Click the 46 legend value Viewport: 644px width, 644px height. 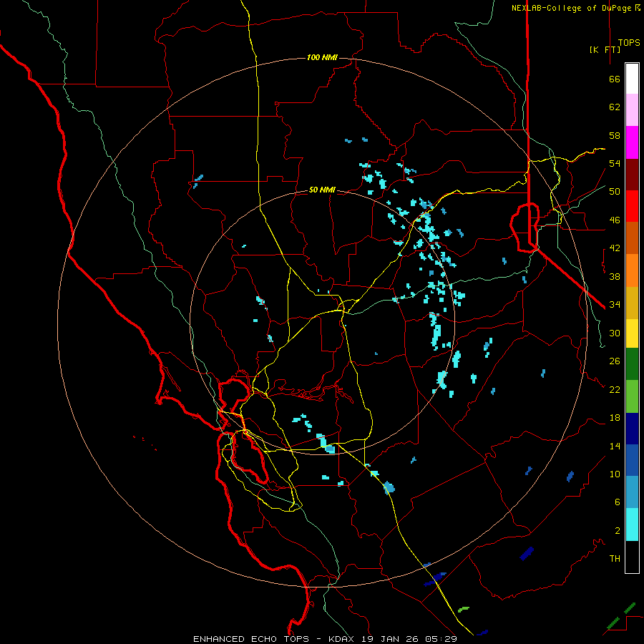pyautogui.click(x=615, y=220)
